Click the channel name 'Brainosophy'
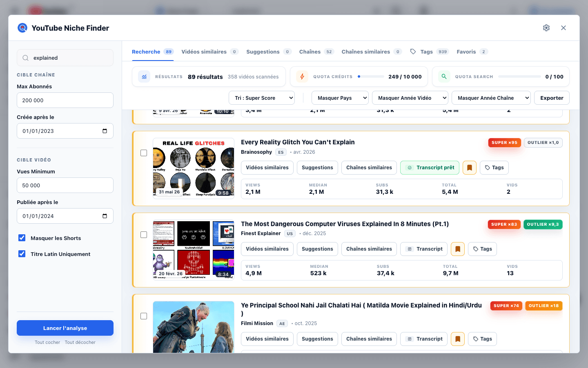The width and height of the screenshot is (588, 368). click(256, 152)
